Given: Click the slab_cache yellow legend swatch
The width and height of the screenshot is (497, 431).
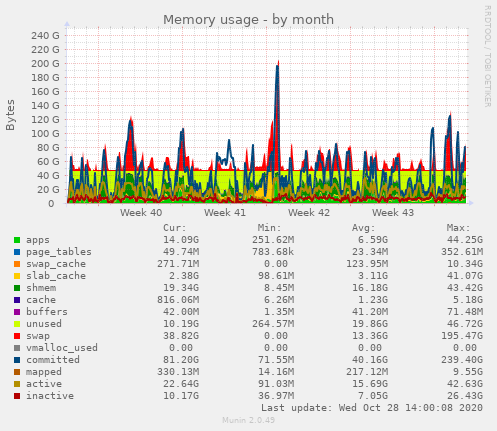Looking at the screenshot, I should (x=17, y=276).
